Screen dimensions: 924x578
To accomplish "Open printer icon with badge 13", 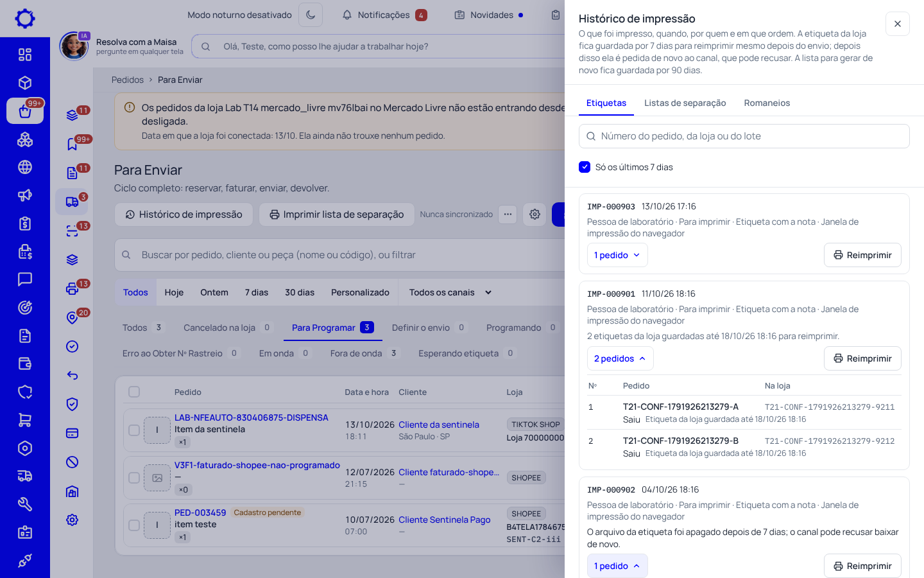I will pyautogui.click(x=72, y=288).
